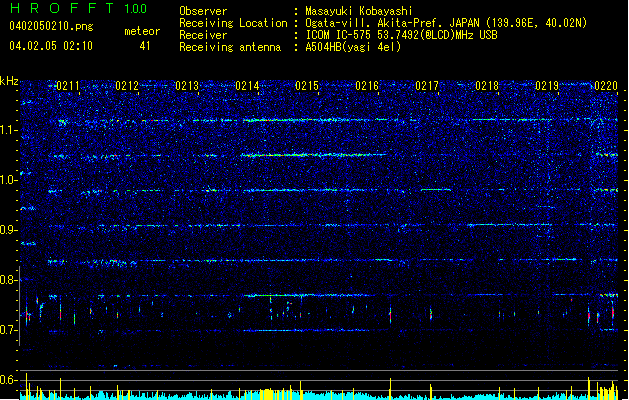629x400 pixels.
Task: Click the 0.9 frequency axis label
Action: click(9, 230)
